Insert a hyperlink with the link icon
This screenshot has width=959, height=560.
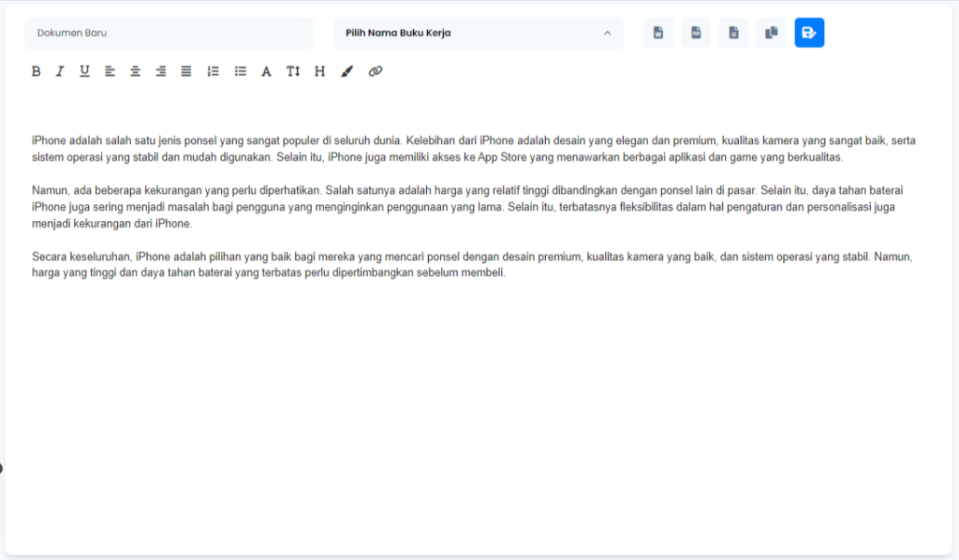tap(376, 71)
